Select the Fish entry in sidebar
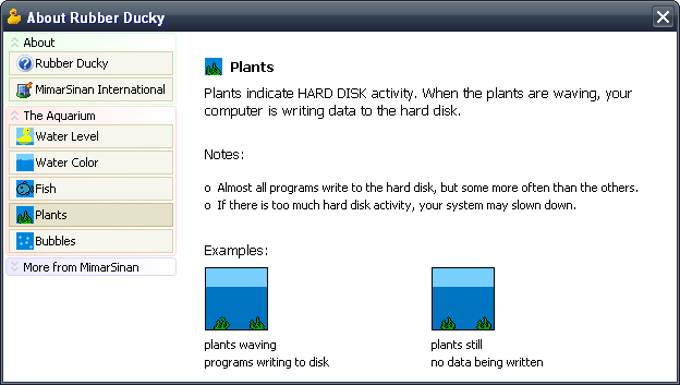 click(x=91, y=189)
